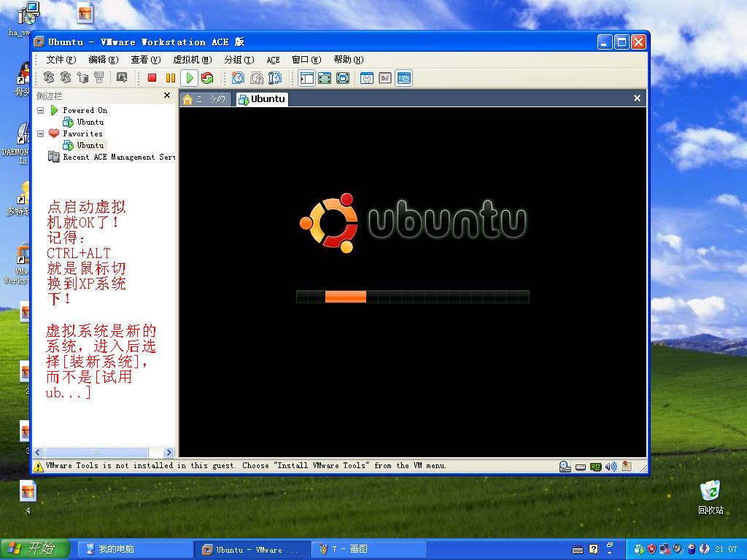Screen dimensions: 747x560
Task: Switch to the Home tab
Action: point(205,99)
